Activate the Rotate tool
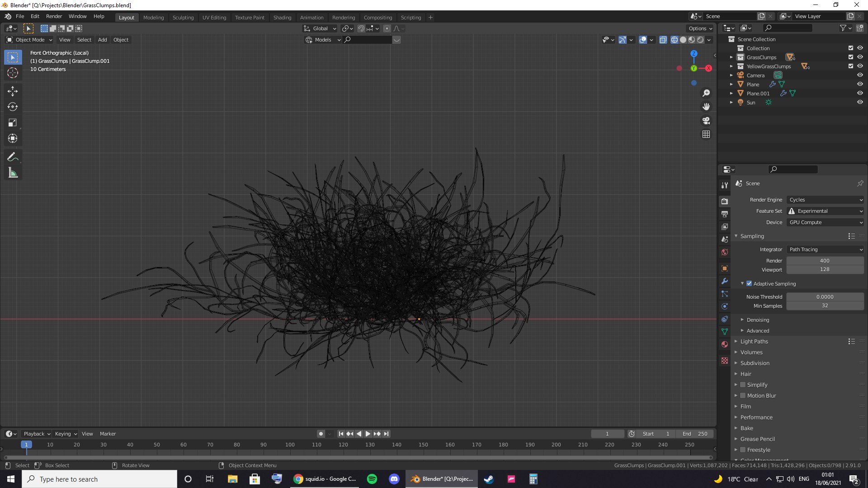This screenshot has height=488, width=868. 13,107
